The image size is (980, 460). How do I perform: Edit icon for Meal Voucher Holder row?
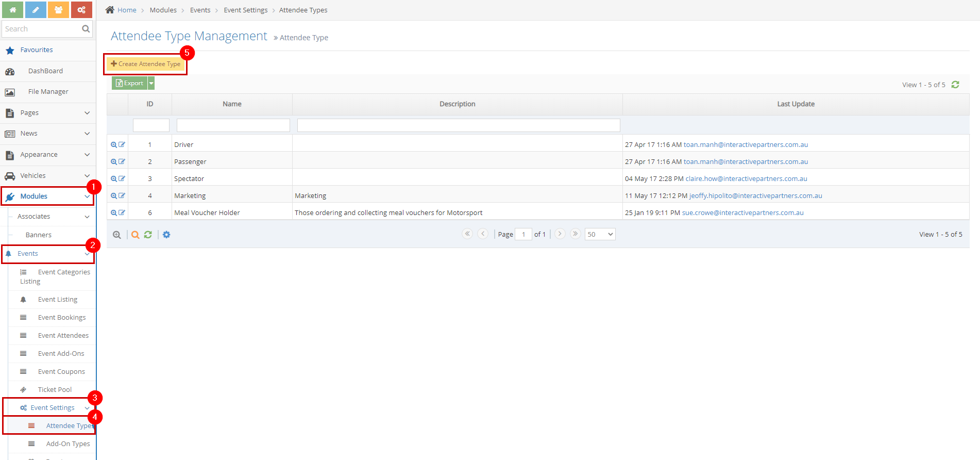coord(122,212)
